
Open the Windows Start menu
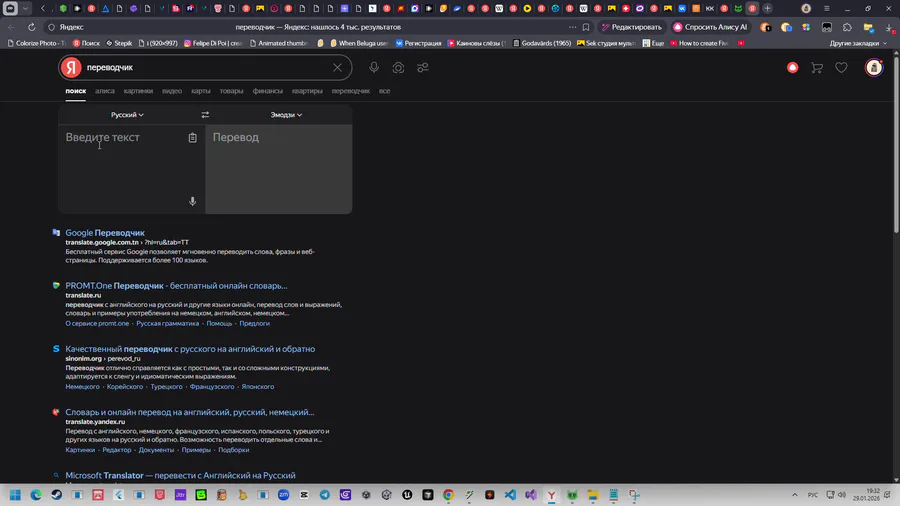point(15,495)
